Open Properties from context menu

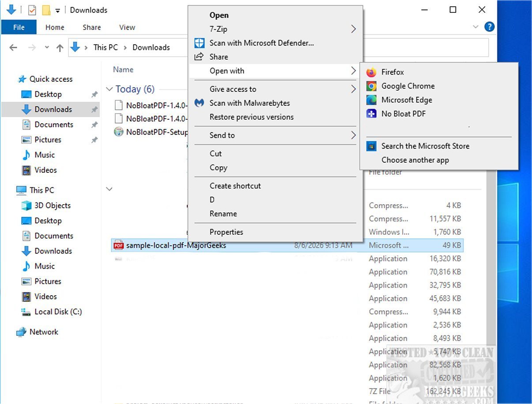tap(226, 232)
